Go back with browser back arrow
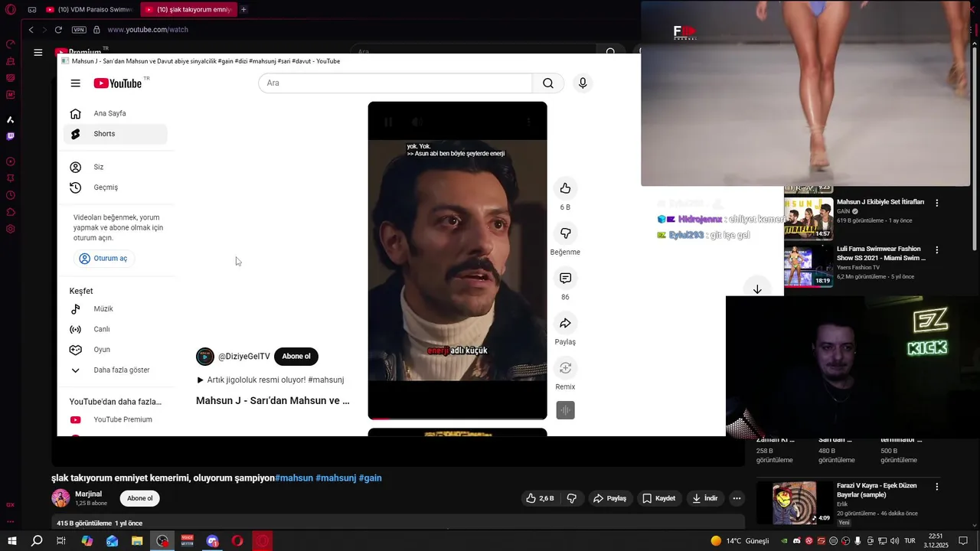This screenshot has width=980, height=551. 31,30
